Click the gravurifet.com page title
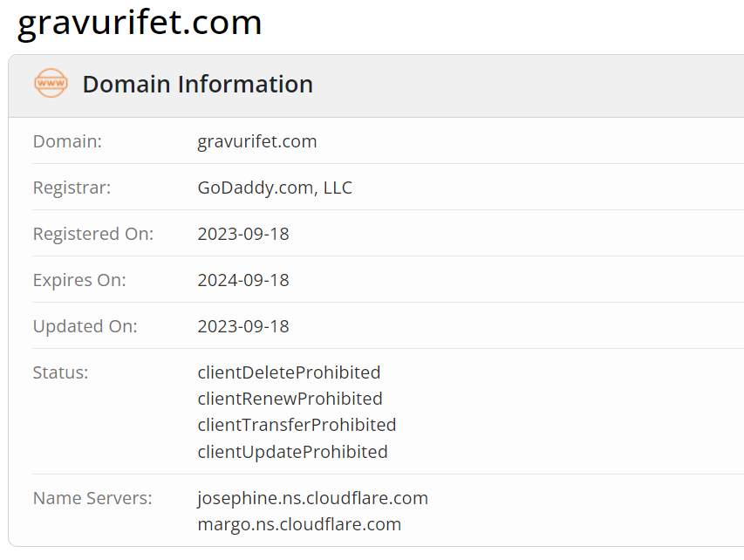This screenshot has height=560, width=744. point(140,23)
